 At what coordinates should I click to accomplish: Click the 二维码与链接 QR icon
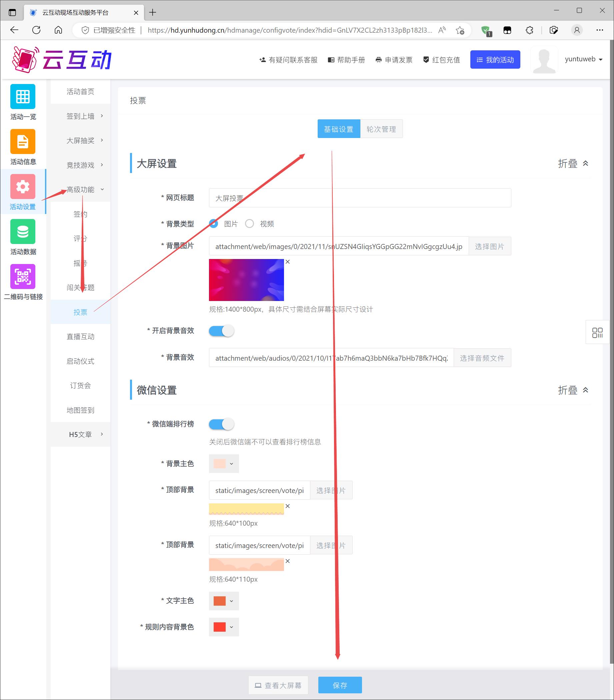click(x=23, y=276)
